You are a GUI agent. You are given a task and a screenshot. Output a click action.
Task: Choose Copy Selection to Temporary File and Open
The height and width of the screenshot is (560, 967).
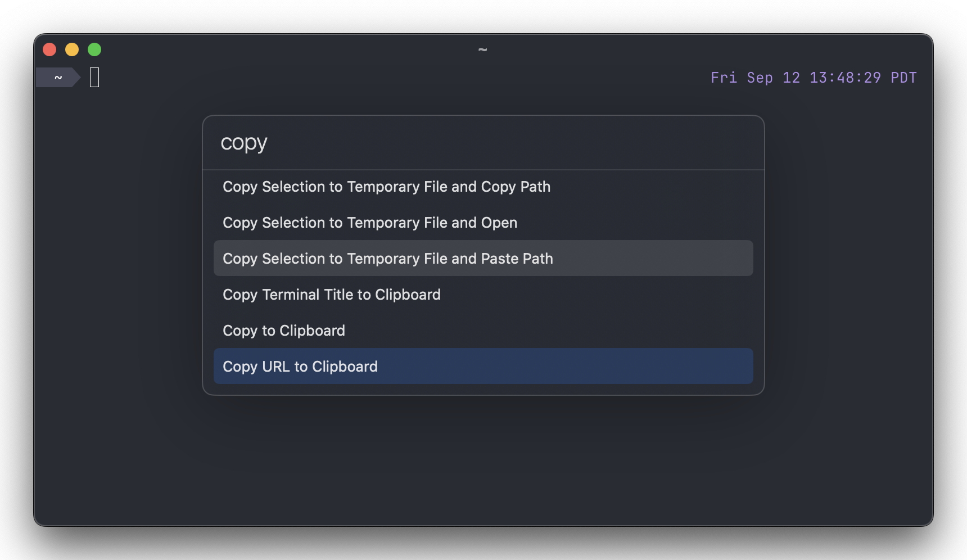(x=483, y=223)
